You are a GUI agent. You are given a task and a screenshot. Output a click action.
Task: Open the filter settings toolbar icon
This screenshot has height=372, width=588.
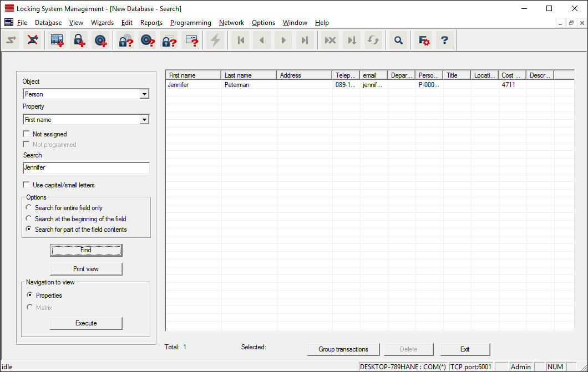tap(424, 40)
